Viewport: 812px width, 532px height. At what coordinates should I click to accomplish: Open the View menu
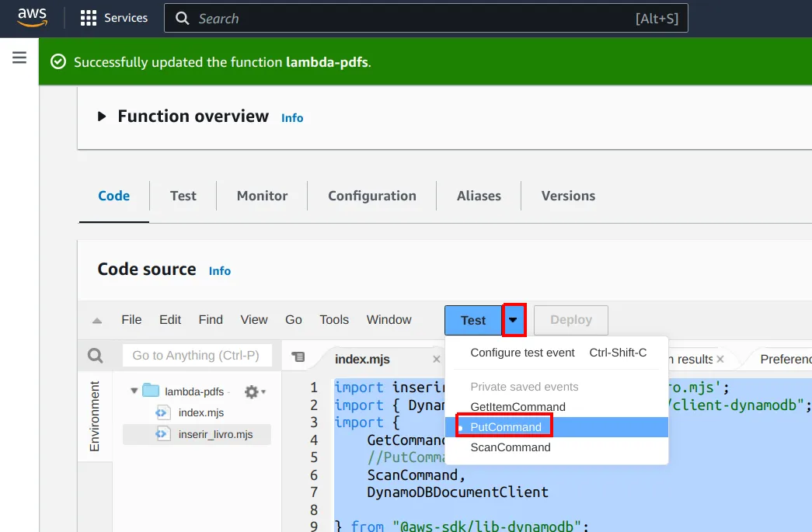point(254,320)
